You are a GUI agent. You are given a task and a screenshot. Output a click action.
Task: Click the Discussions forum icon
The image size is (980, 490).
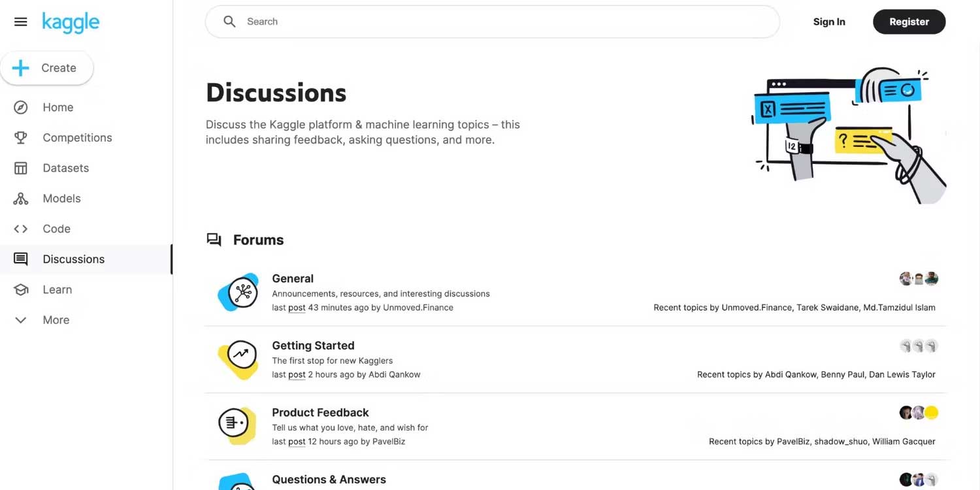pos(20,259)
